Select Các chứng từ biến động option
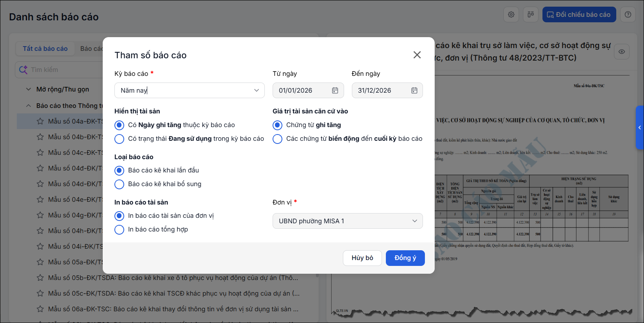 pos(277,139)
